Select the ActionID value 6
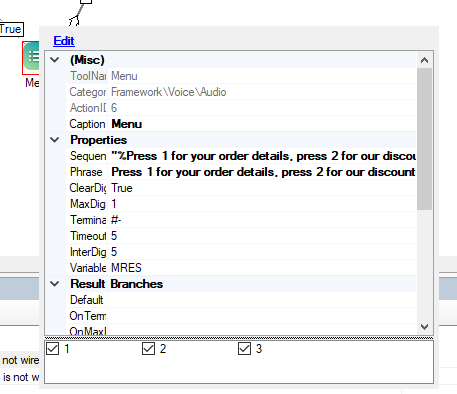457x394 pixels. 262,108
